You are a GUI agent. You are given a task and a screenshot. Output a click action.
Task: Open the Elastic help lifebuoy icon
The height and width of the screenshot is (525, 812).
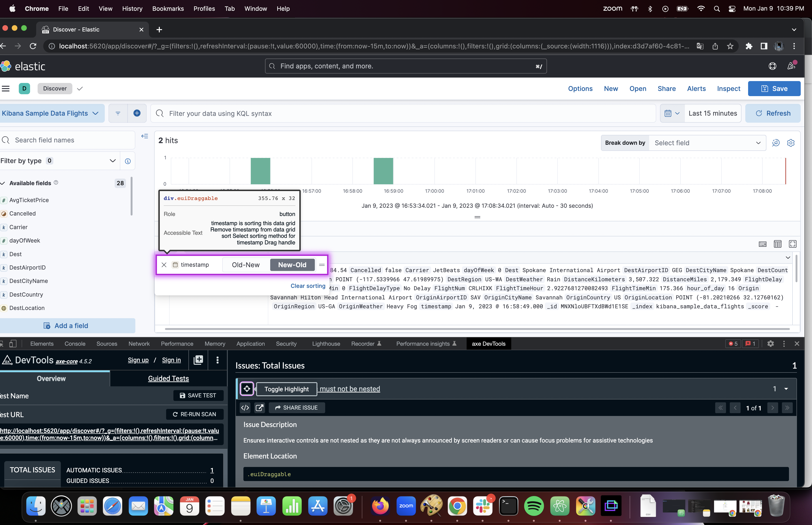click(773, 66)
